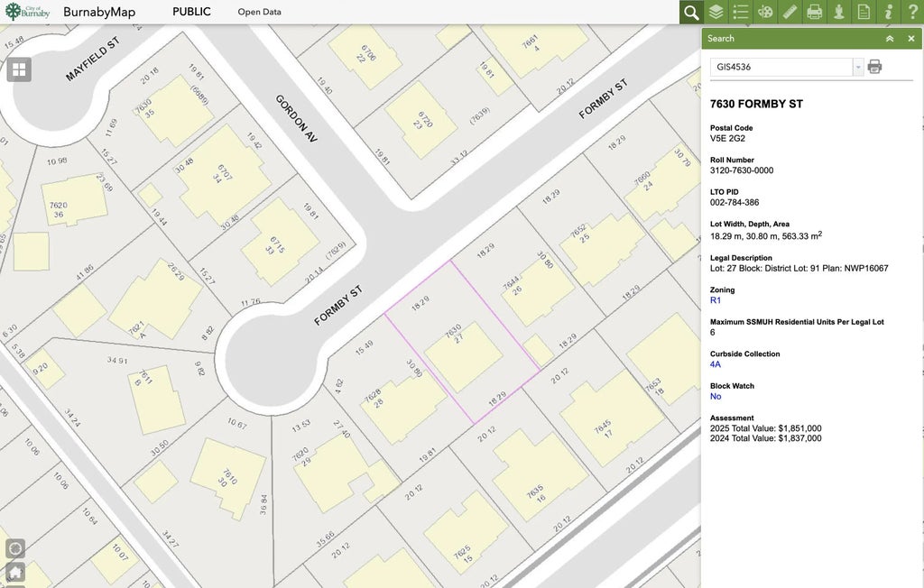Click the My Location button
Viewport: 924px width, 588px height.
[x=15, y=548]
